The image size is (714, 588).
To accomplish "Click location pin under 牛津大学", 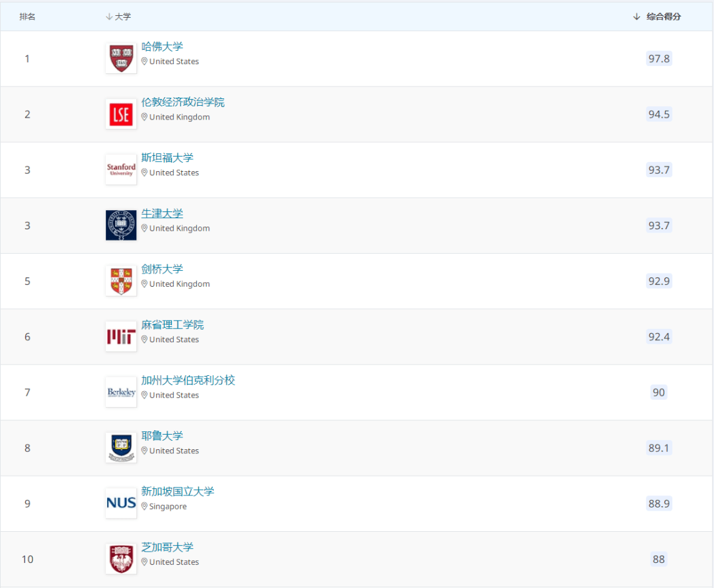I will coord(144,228).
